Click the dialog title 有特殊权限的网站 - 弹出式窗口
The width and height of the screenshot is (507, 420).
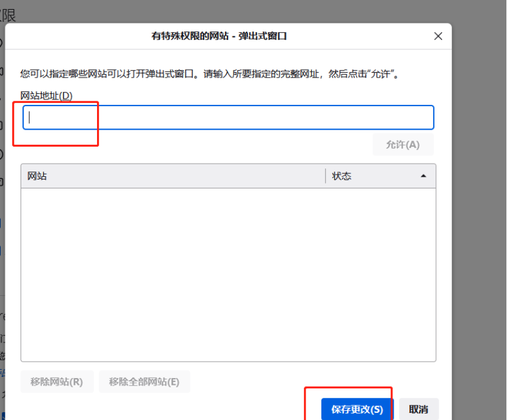pos(219,36)
